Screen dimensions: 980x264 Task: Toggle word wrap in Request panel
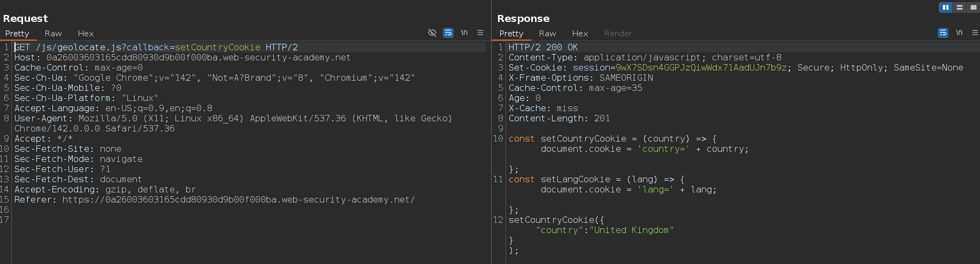coord(448,33)
